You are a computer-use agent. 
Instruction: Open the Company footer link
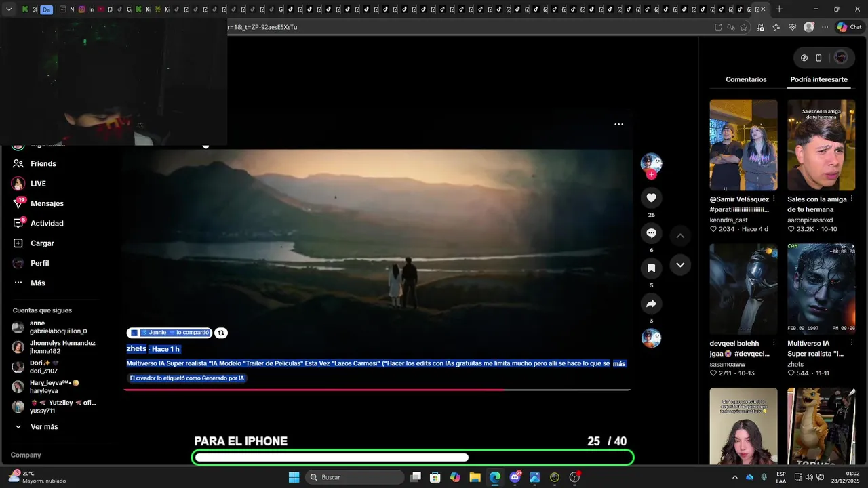(26, 455)
